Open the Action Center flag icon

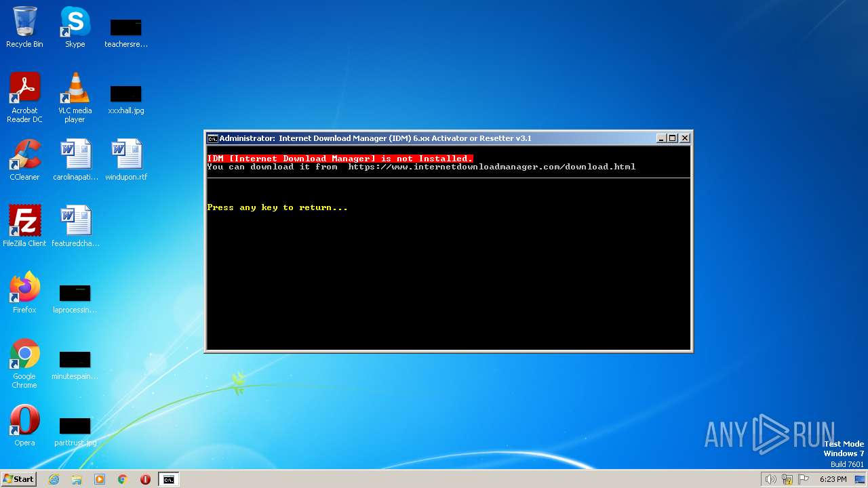tap(804, 479)
